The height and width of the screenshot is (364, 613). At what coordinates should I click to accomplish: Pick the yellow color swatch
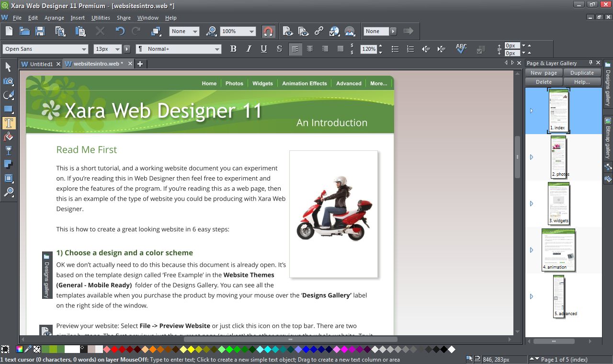191,349
